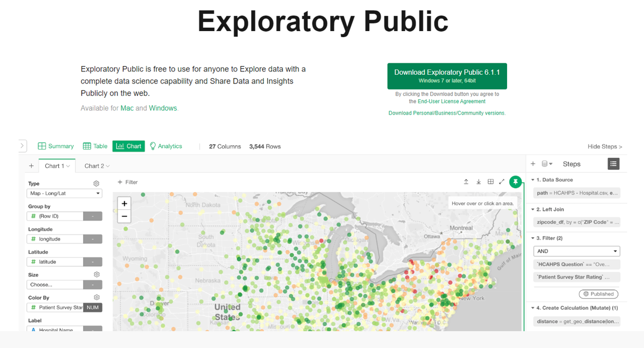Select the distance = get_geo_distance step
The height and width of the screenshot is (348, 644).
576,321
